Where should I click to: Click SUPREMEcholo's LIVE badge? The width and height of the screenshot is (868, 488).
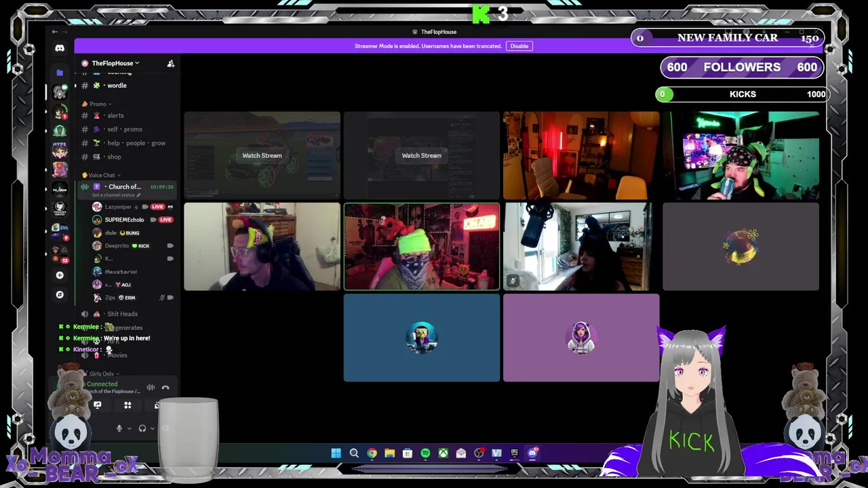pos(165,220)
